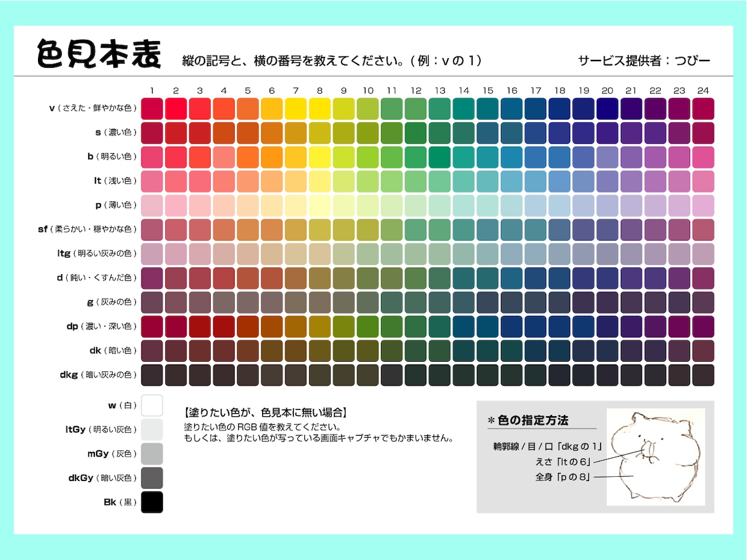Image resolution: width=747 pixels, height=560 pixels.
Task: Select the v row swatch in column 24
Action: point(704,108)
